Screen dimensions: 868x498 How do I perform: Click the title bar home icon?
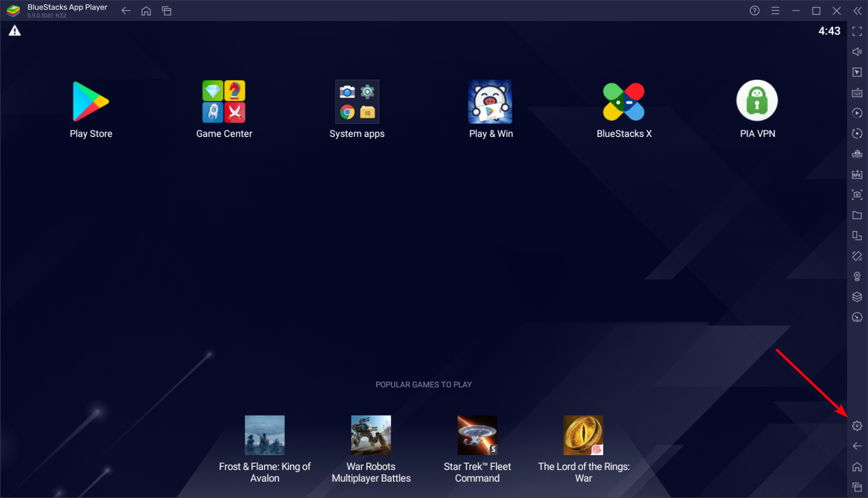coord(146,11)
